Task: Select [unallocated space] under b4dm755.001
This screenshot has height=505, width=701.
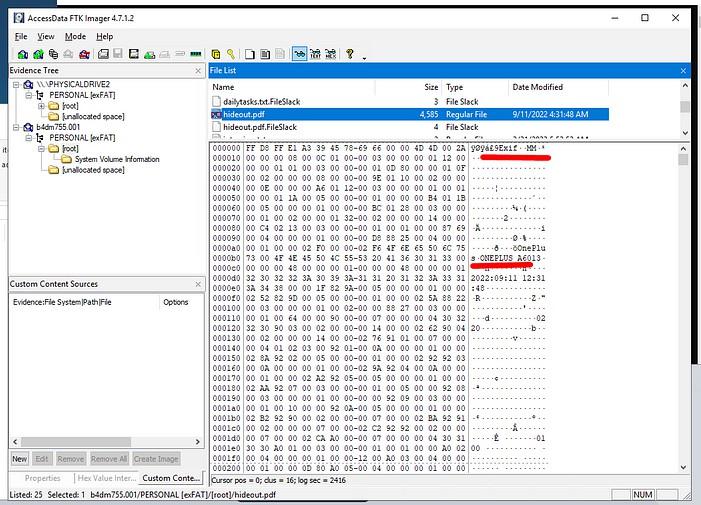Action: click(x=93, y=170)
